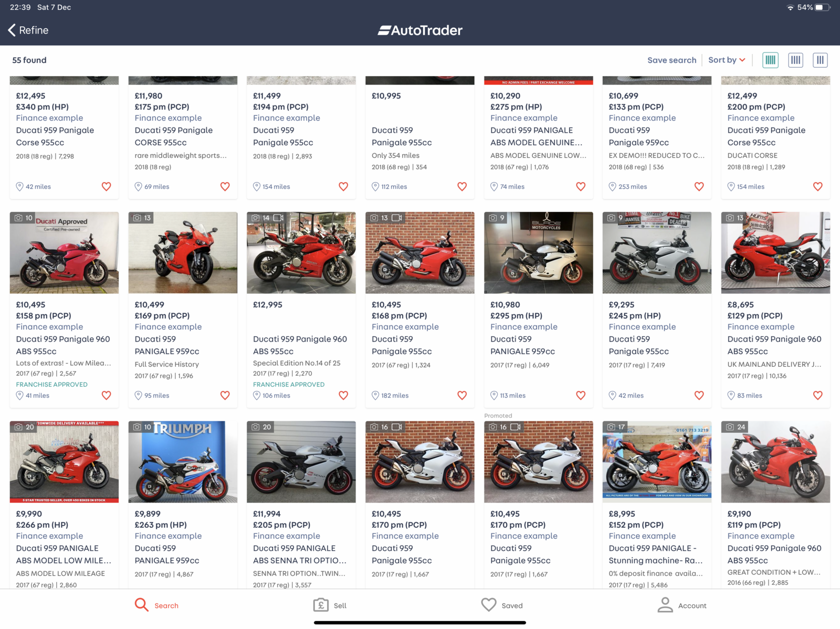Go back to Refine
The height and width of the screenshot is (629, 840).
tap(28, 30)
